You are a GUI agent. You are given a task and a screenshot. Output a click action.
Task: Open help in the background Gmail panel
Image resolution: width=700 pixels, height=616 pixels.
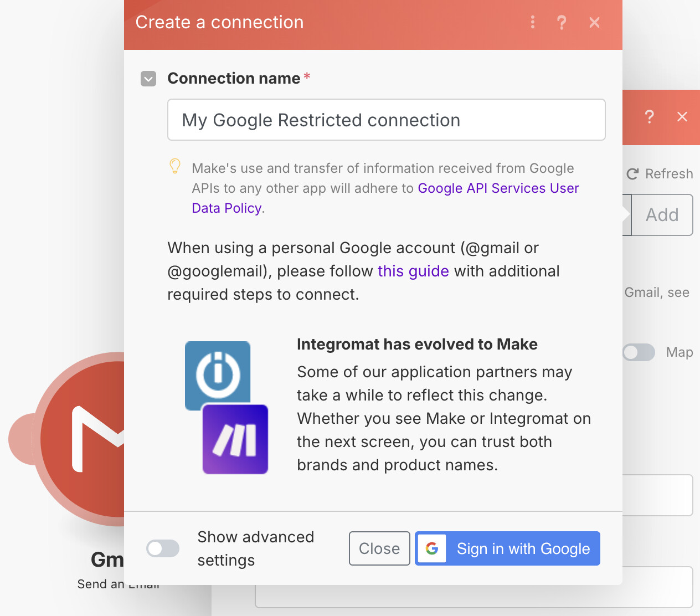[649, 117]
